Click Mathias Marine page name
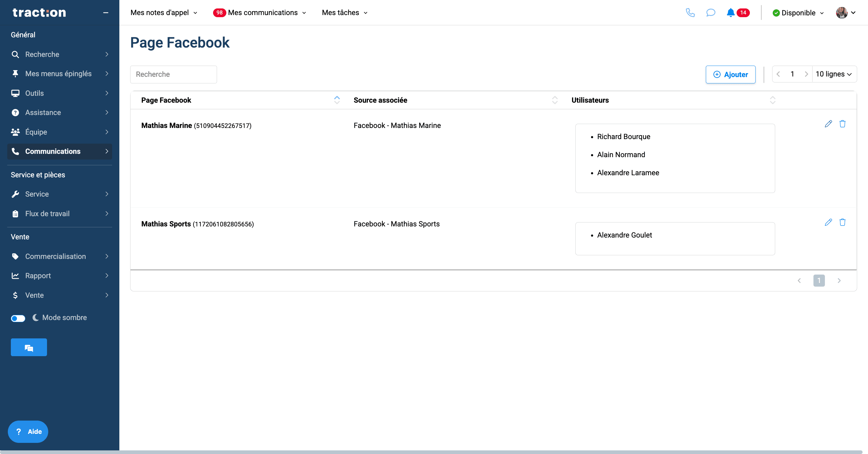This screenshot has width=868, height=454. point(166,126)
